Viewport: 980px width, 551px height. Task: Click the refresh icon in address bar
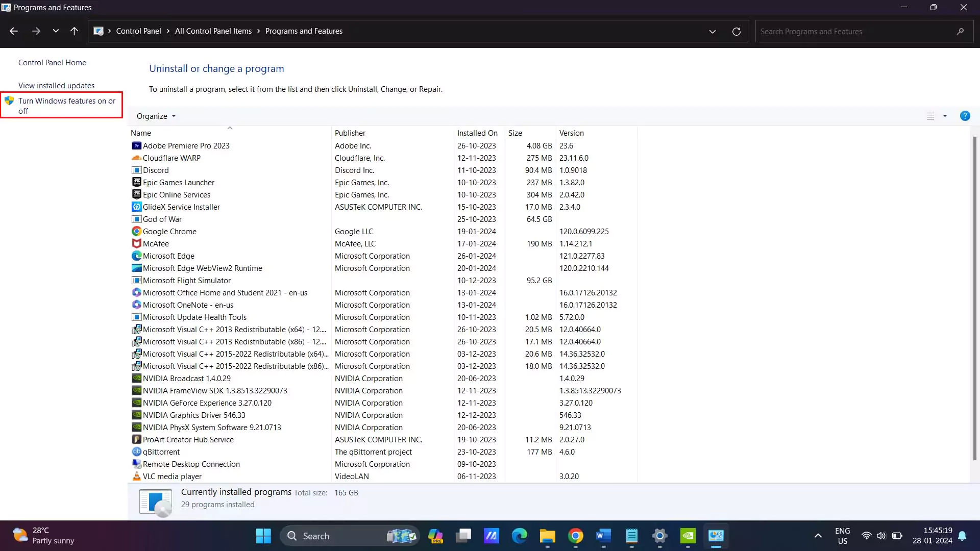pyautogui.click(x=736, y=32)
